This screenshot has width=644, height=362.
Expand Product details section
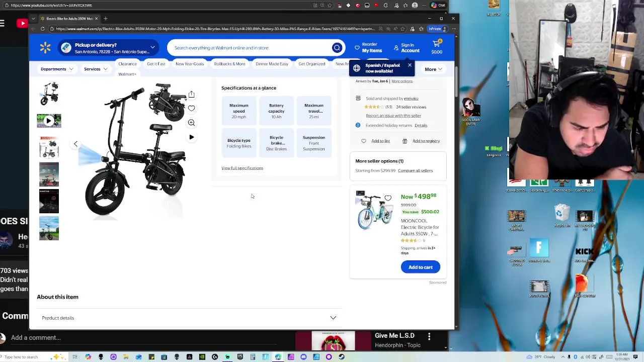(x=189, y=318)
